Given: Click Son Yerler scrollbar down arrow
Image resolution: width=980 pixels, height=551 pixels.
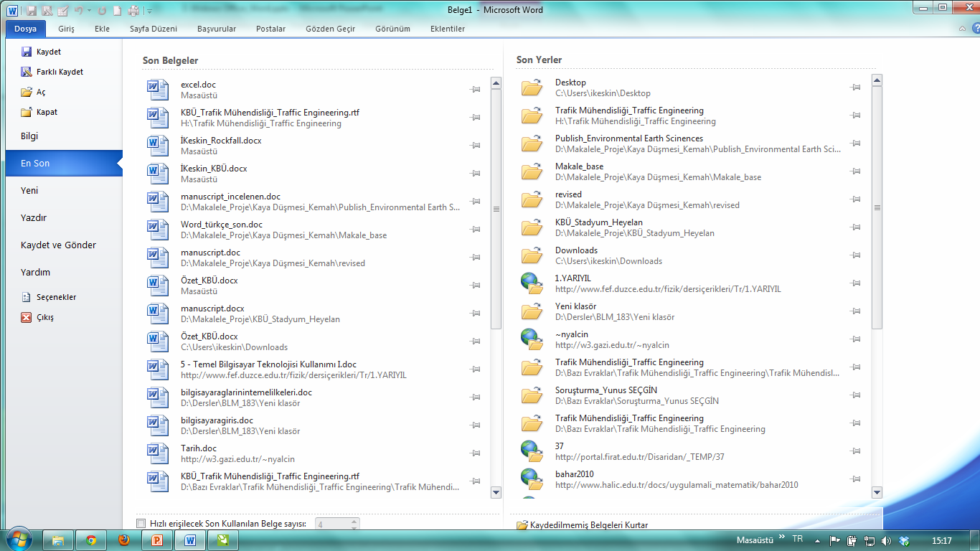Looking at the screenshot, I should 877,492.
